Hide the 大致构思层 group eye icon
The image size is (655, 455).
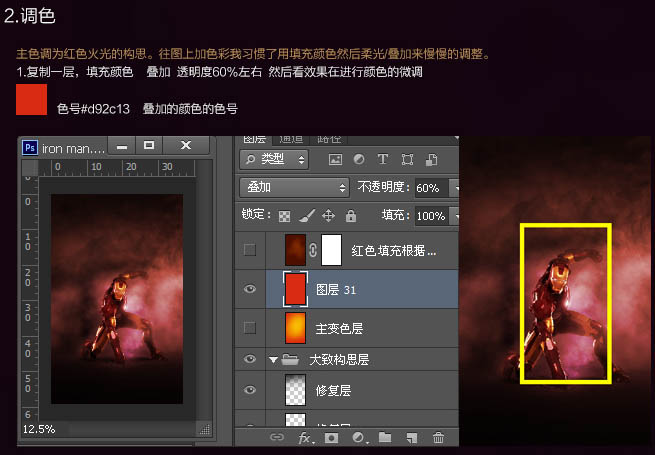point(250,359)
